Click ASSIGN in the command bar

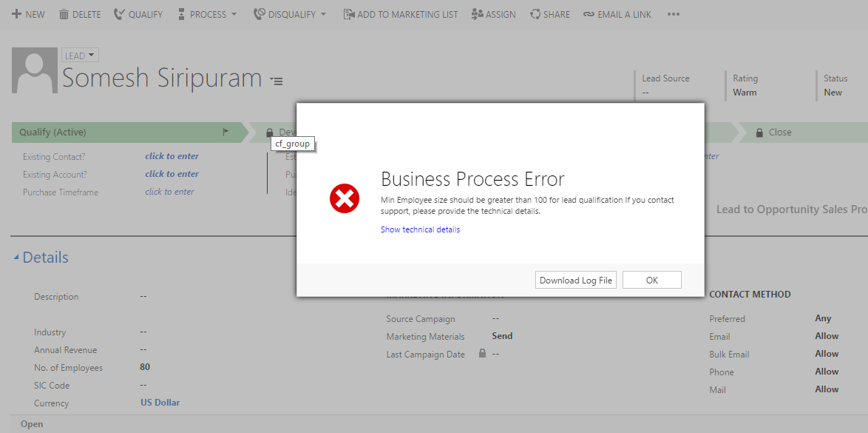[501, 14]
